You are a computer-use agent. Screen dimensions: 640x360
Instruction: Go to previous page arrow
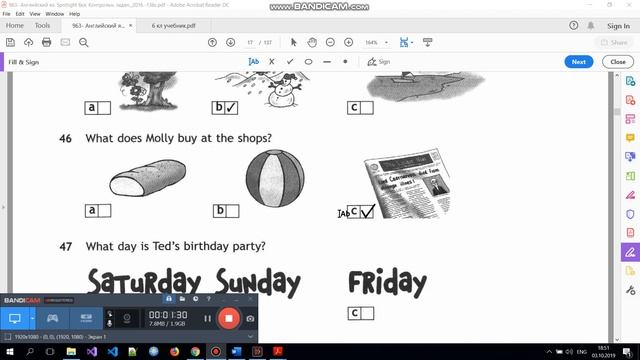point(212,42)
